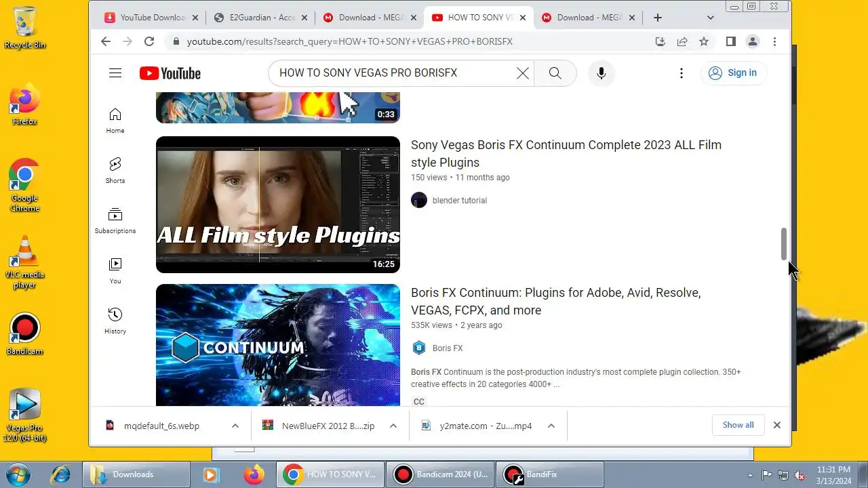This screenshot has width=868, height=488.
Task: Open the Windows Start button
Action: click(x=16, y=474)
